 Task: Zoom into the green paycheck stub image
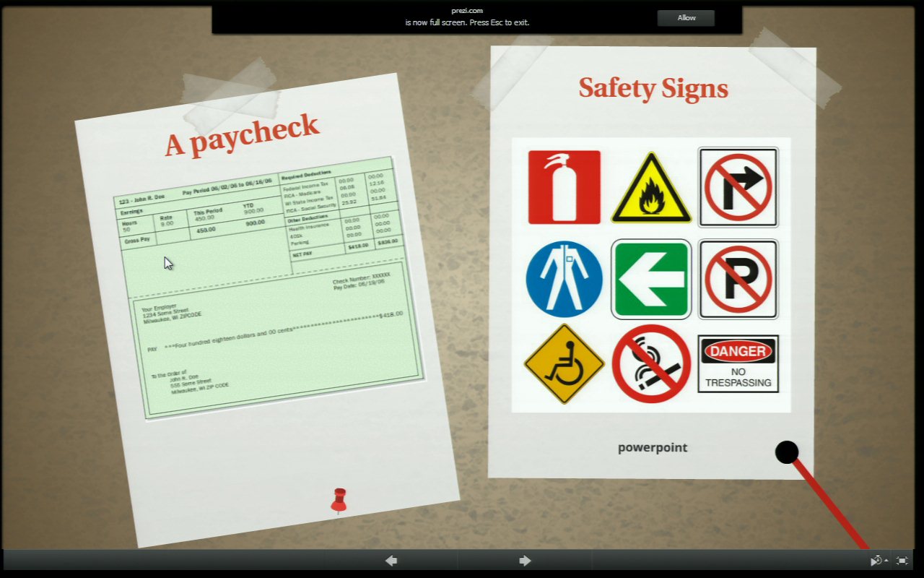[267, 289]
